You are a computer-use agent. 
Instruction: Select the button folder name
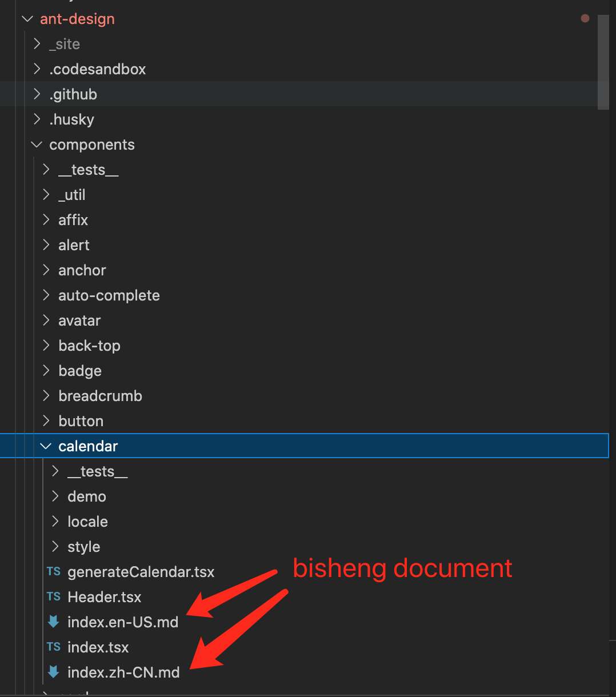[x=81, y=421]
